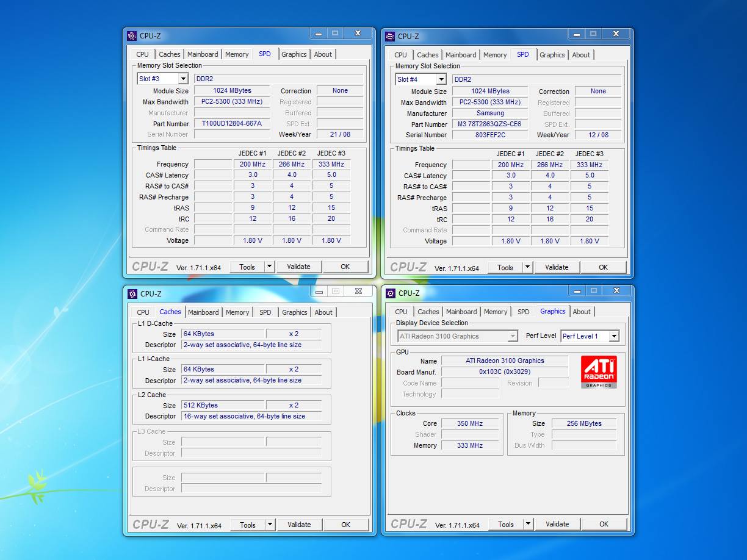Screen dimensions: 747x560
Task: Close the Slot #3 CPU-Z window
Action: click(x=358, y=34)
